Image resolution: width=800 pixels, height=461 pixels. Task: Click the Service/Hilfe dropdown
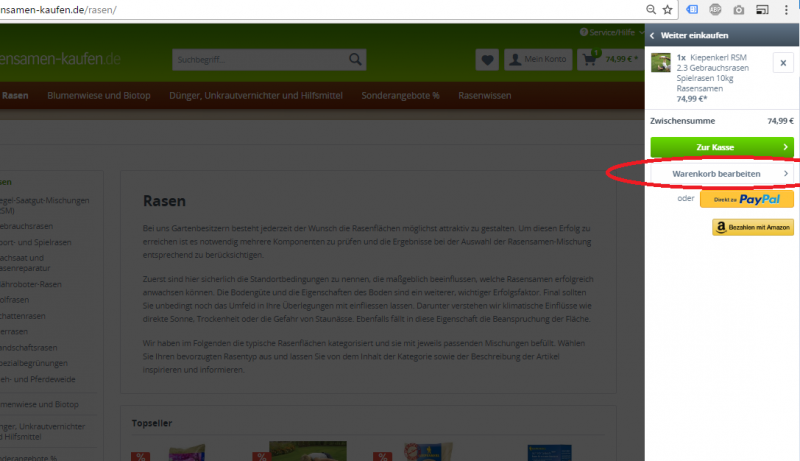point(611,33)
